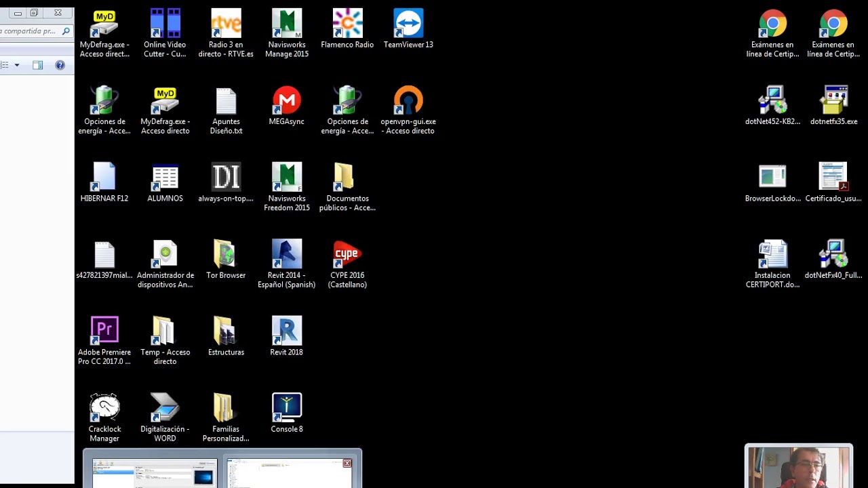
Task: Expand the Explorer view options dropdown arrow
Action: [17, 65]
